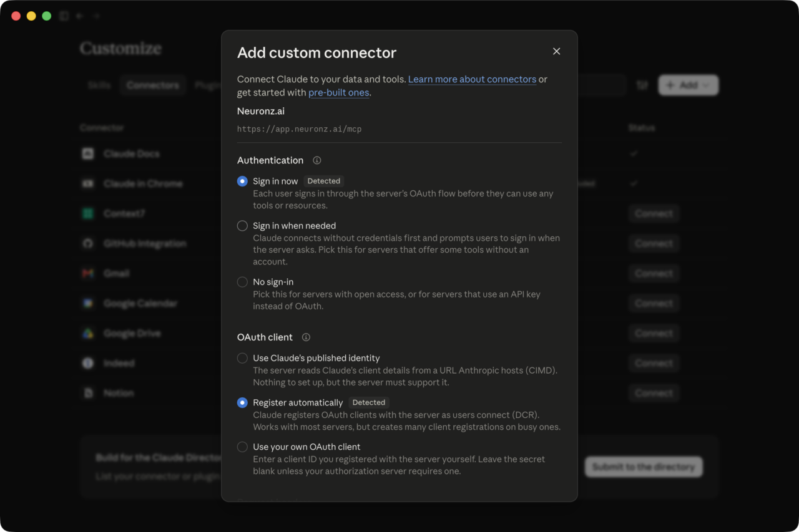Go forward with the title bar arrow
Viewport: 799px width, 532px height.
tap(97, 16)
